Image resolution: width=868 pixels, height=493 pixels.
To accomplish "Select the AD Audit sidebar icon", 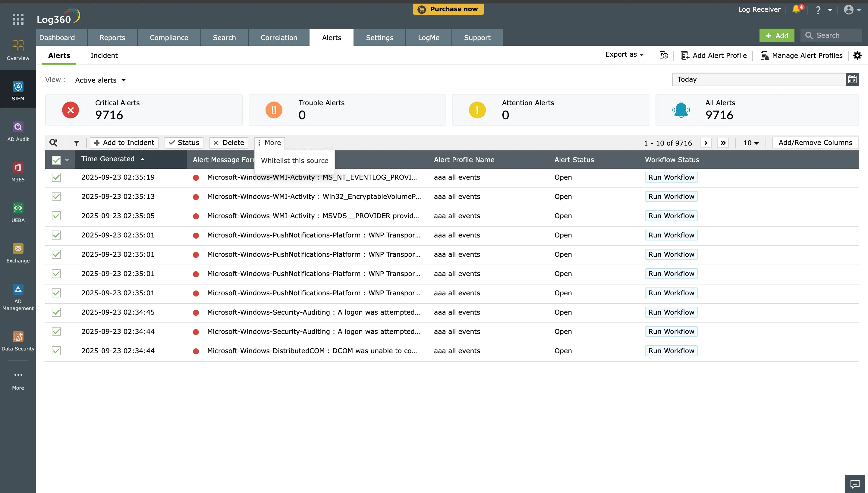I will click(17, 131).
